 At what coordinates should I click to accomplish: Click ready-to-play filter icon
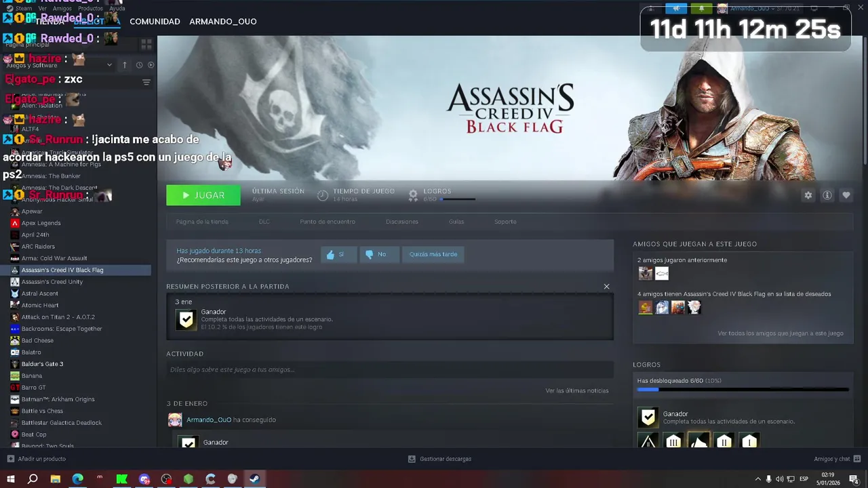click(151, 65)
